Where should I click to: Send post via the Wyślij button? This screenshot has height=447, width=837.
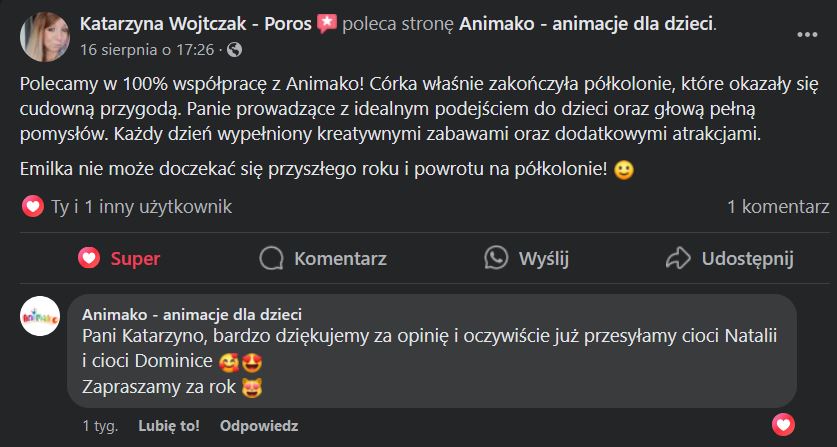click(x=526, y=258)
